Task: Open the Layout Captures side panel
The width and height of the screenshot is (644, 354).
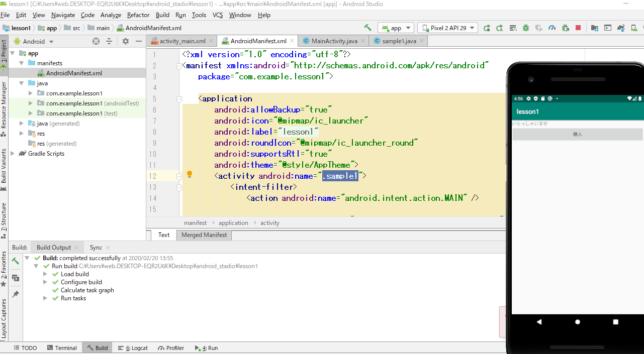Action: pos(4,318)
